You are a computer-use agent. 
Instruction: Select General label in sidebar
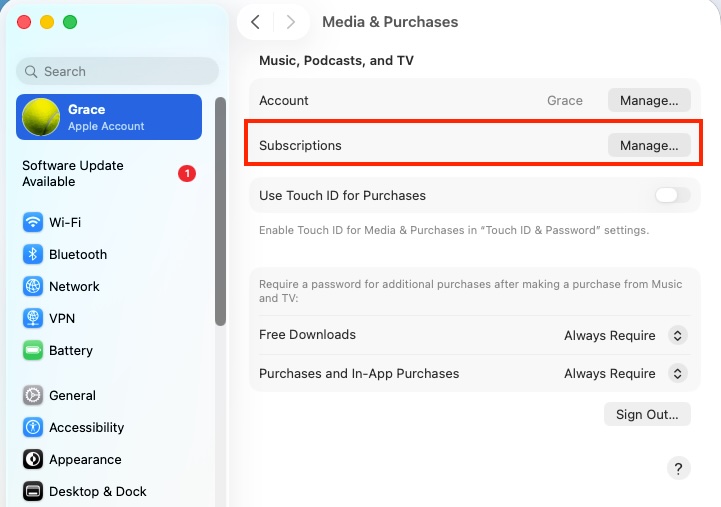tap(72, 395)
